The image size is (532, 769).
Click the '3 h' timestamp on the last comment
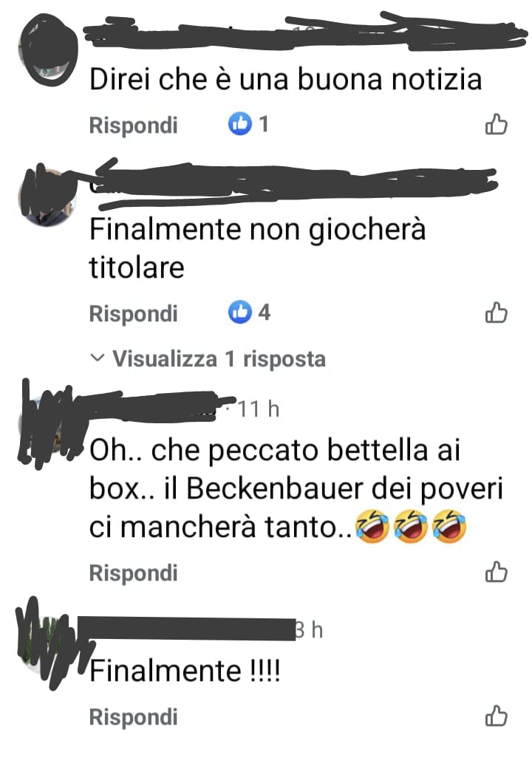309,629
